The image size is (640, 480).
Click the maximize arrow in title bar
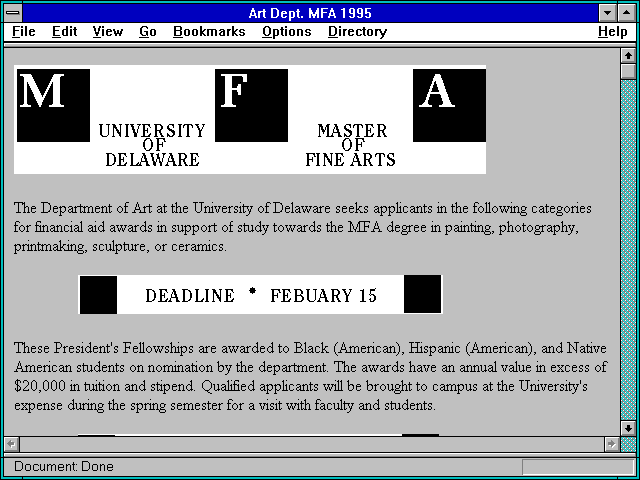tap(627, 13)
